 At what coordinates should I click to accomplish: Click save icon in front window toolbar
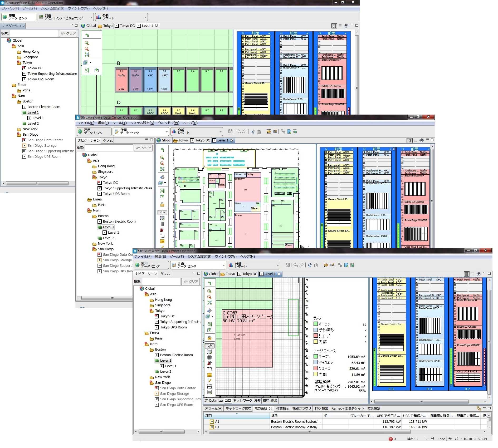tap(287, 265)
